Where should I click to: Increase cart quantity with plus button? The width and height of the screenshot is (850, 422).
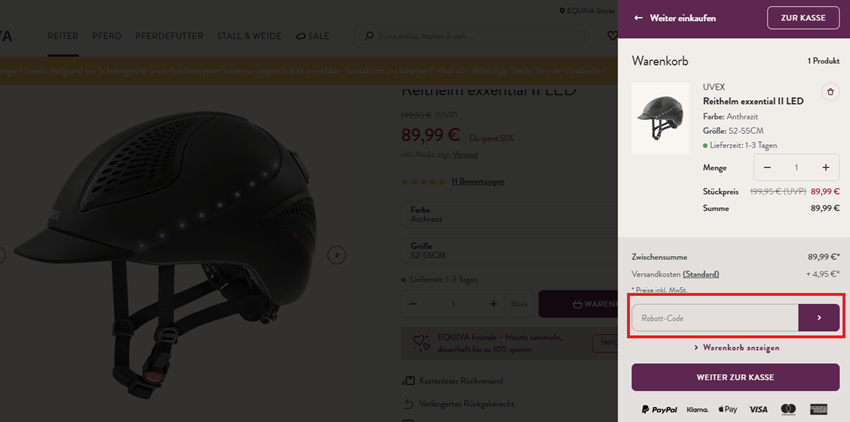point(826,168)
